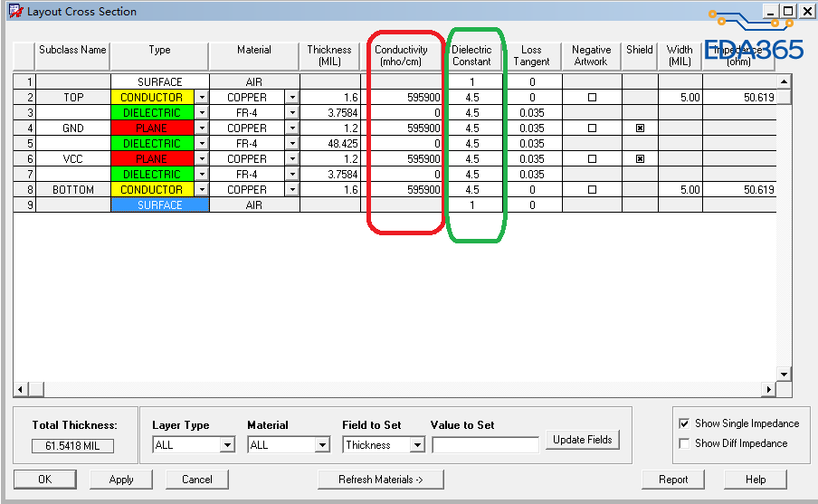
Task: Enable Show Diff Impedance checkbox
Action: (684, 443)
